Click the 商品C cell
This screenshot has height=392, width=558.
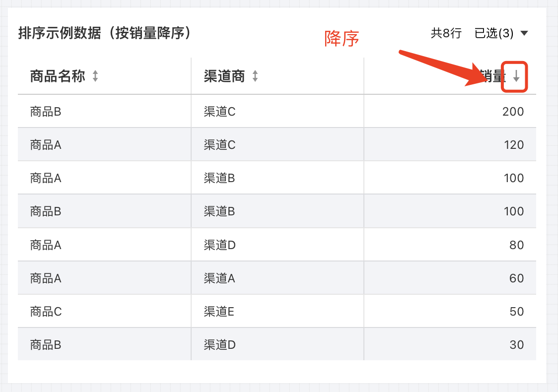104,311
